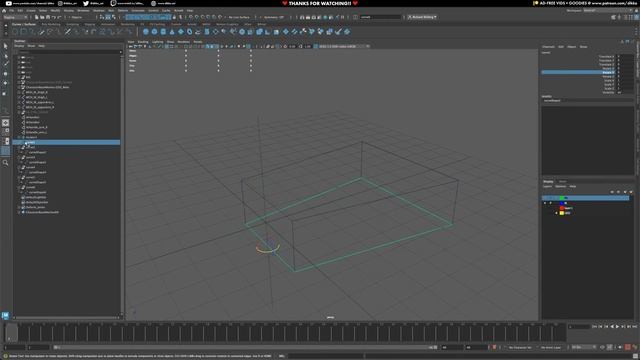This screenshot has height=360, width=640.
Task: Expand the curve6 node in Outliner
Action: coord(19,187)
